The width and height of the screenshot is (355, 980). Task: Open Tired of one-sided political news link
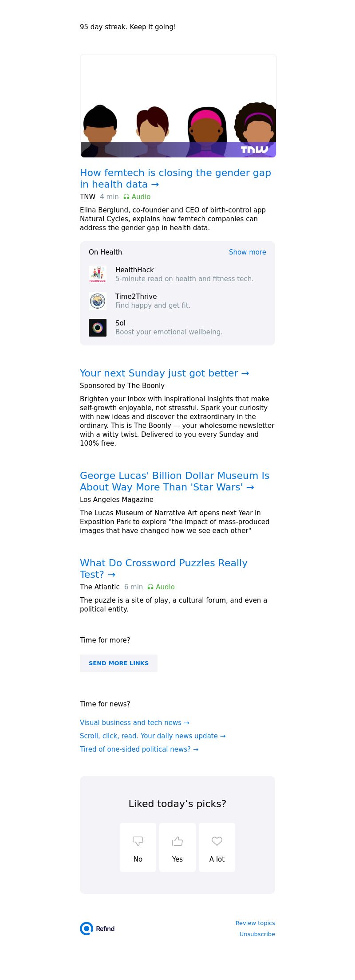[x=139, y=749]
